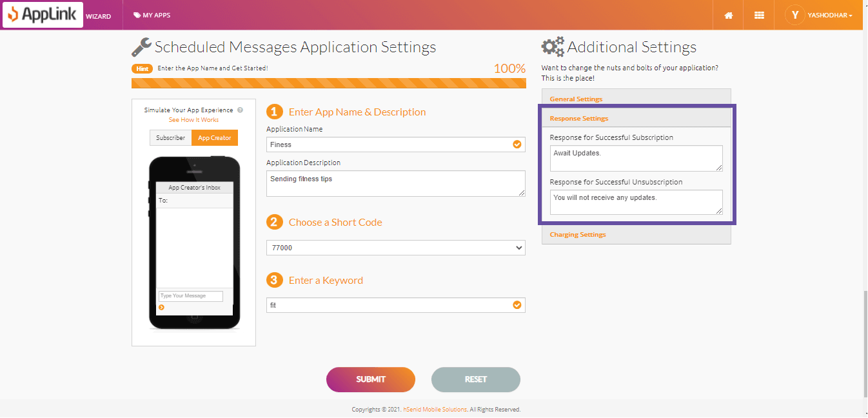Click the Successful Unsubscription response textarea

(636, 202)
